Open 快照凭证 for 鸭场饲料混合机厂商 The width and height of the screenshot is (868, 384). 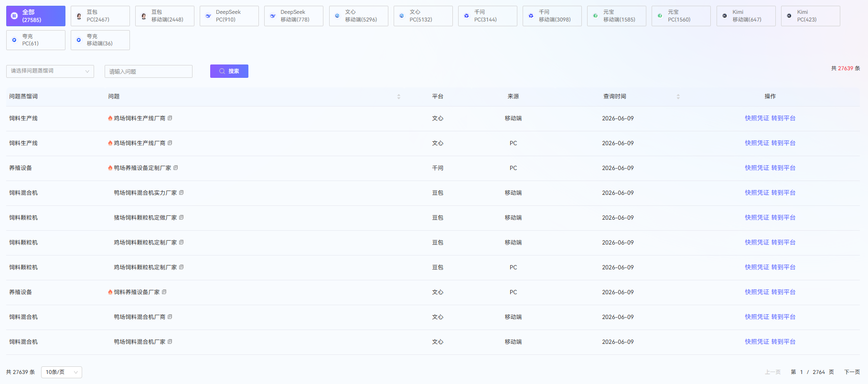pyautogui.click(x=757, y=317)
